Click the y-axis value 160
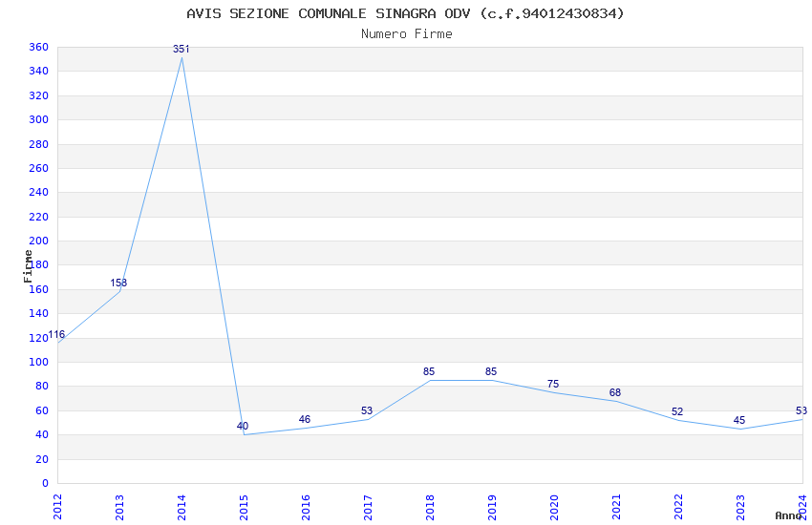 click(x=39, y=289)
